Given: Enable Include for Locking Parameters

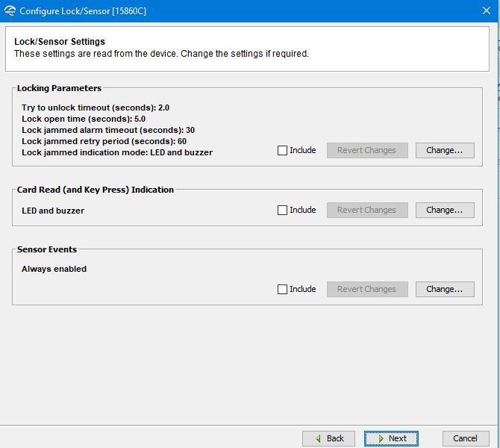Looking at the screenshot, I should 282,150.
